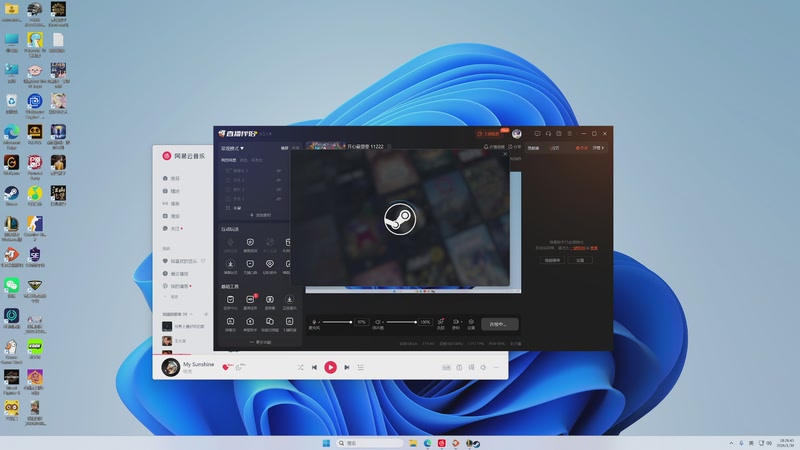
Task: Click the orange 主播 button with New badge
Action: tap(489, 134)
